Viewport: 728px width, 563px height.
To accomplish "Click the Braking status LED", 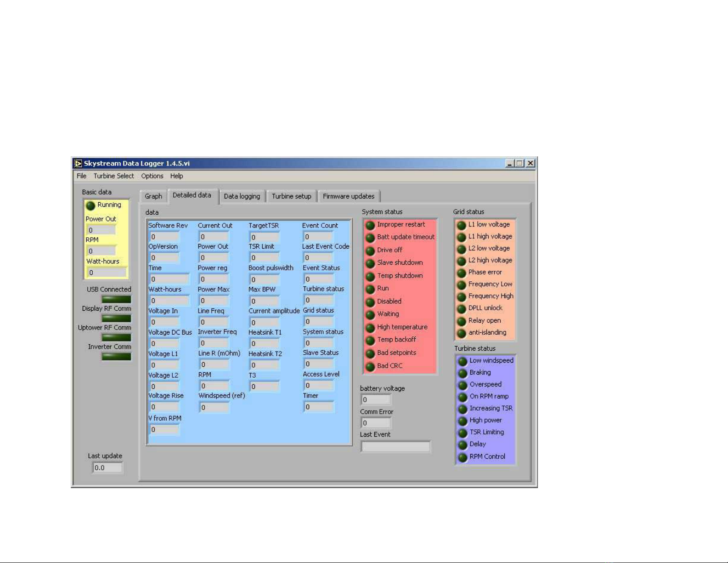I will [x=463, y=373].
